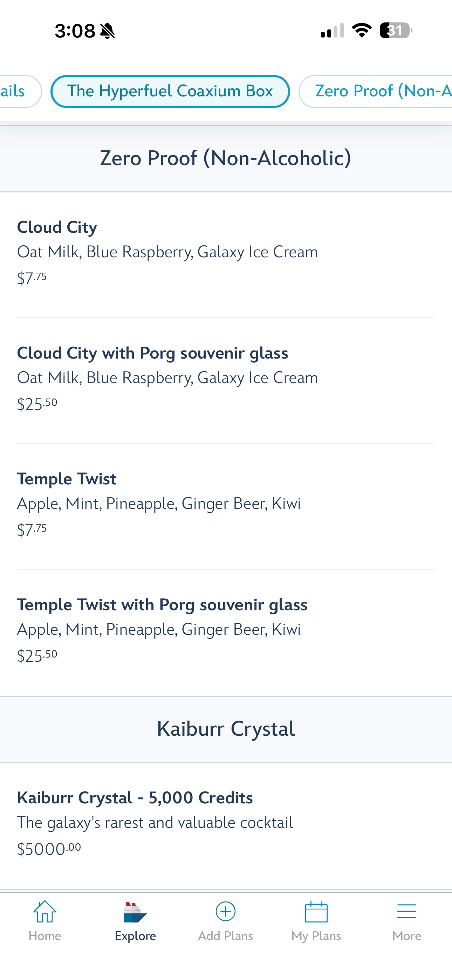The width and height of the screenshot is (452, 980).
Task: Tap the Home house icon
Action: (x=44, y=912)
